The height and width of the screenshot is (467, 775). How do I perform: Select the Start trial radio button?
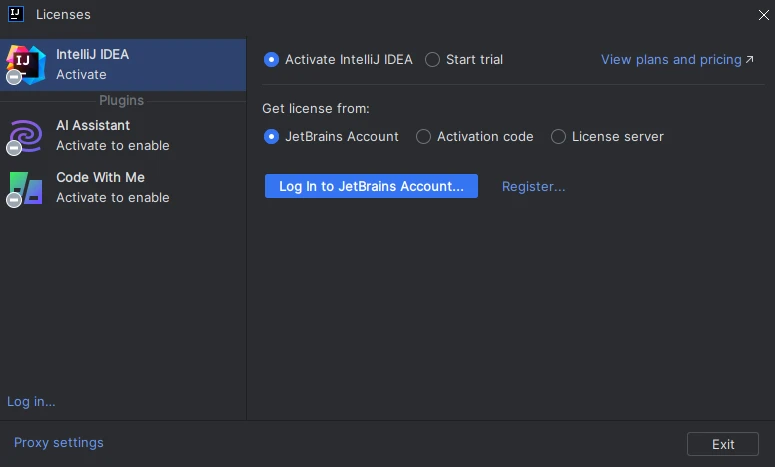432,59
